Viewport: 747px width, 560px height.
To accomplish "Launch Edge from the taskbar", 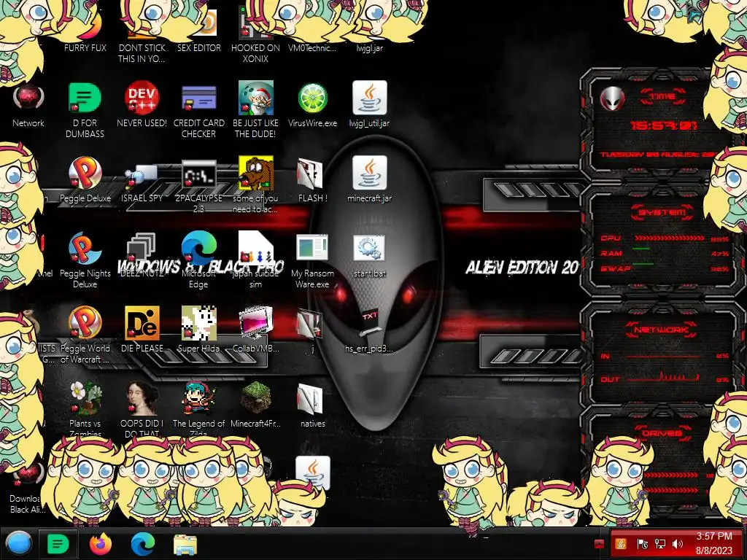I will [143, 543].
